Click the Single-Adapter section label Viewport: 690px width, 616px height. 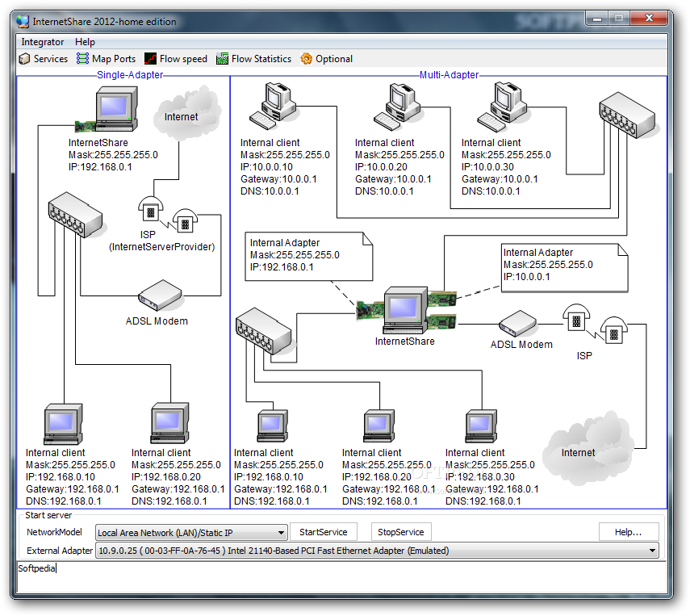point(130,75)
